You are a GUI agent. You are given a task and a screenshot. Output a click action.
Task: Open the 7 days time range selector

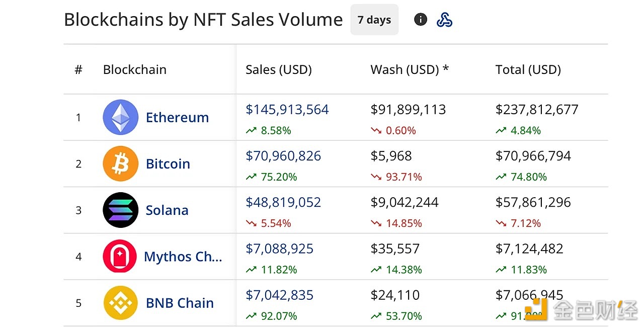point(374,20)
